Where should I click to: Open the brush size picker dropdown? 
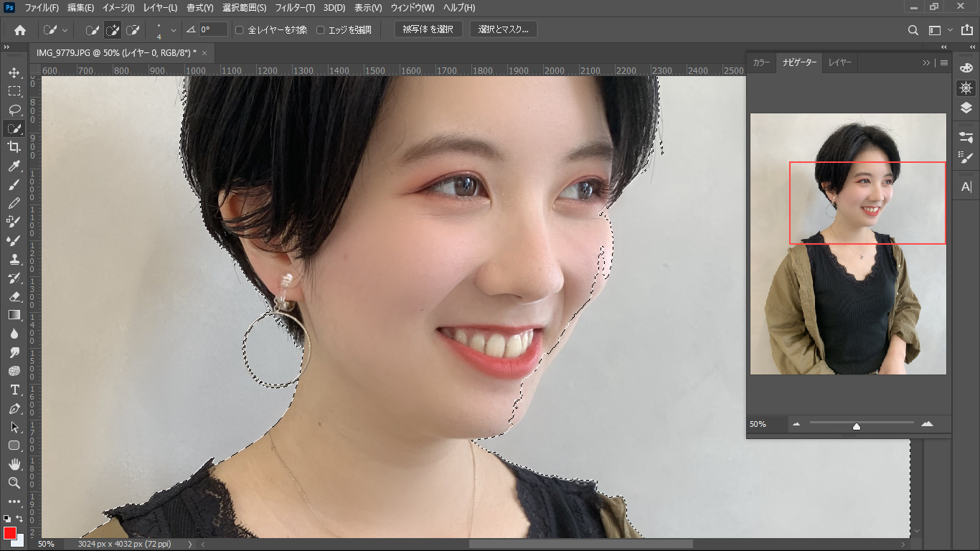pos(173,30)
